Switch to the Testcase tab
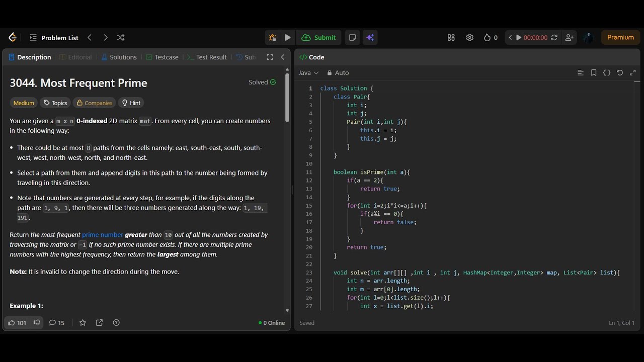 pos(162,57)
